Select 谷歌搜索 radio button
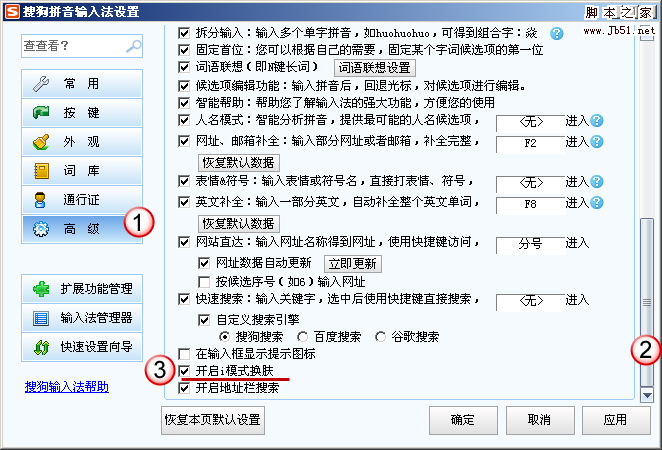The image size is (662, 450). (380, 337)
